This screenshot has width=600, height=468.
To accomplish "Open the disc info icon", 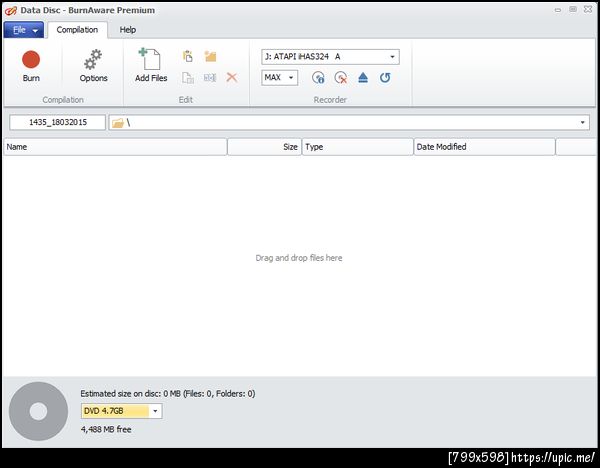I will click(x=318, y=78).
